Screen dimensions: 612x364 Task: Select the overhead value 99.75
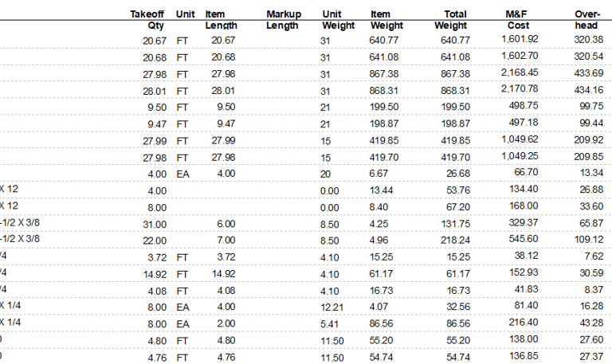coord(591,107)
